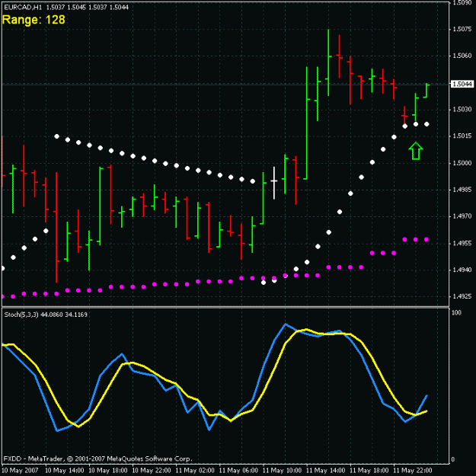Click the 1.4970 price axis label
Image resolution: width=476 pixels, height=476 pixels.
pyautogui.click(x=462, y=216)
